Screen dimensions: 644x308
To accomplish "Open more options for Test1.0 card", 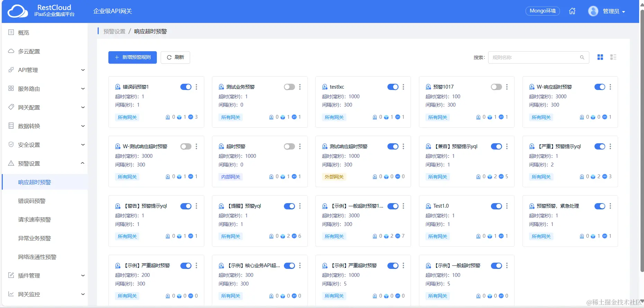I will point(507,206).
